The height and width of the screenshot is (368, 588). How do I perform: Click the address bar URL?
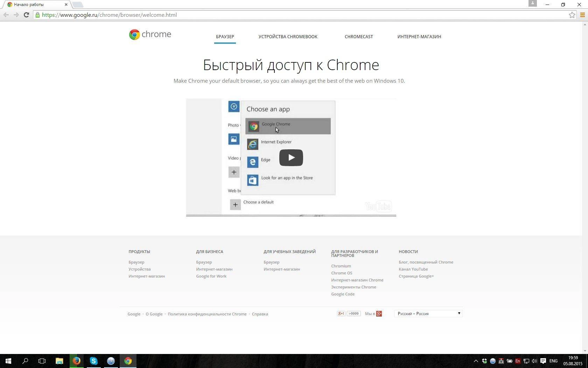[110, 15]
